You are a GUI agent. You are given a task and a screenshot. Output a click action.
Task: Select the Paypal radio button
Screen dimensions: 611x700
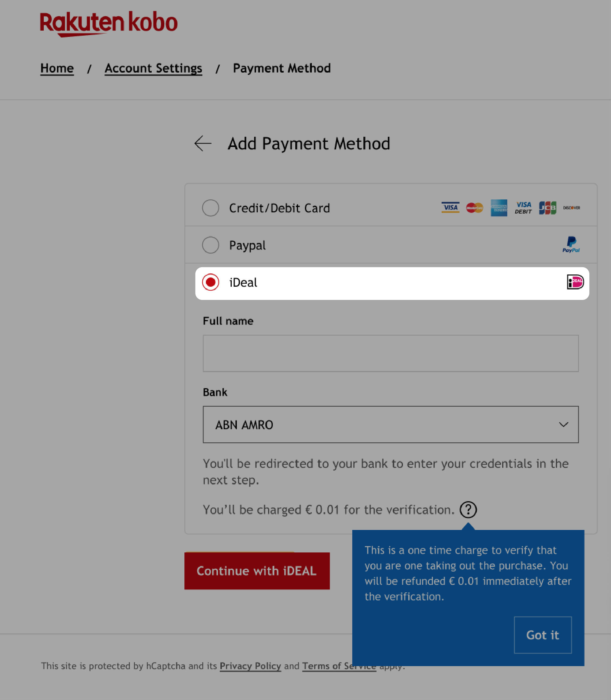coord(210,245)
